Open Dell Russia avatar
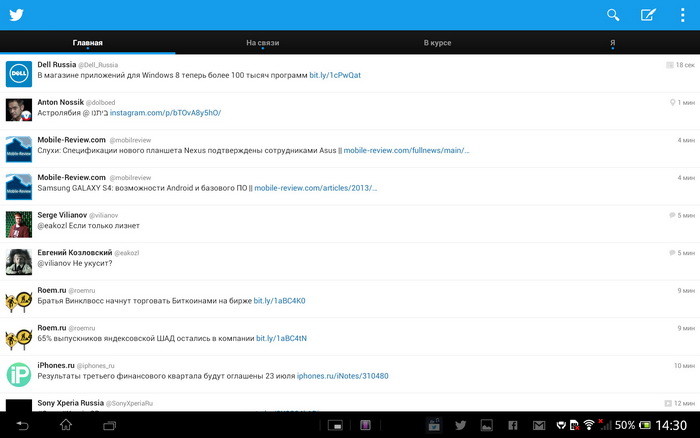 [x=19, y=74]
